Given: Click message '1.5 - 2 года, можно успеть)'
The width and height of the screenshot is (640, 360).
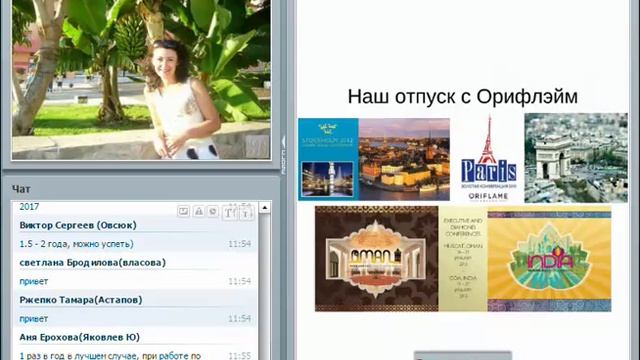Looking at the screenshot, I should (76, 244).
